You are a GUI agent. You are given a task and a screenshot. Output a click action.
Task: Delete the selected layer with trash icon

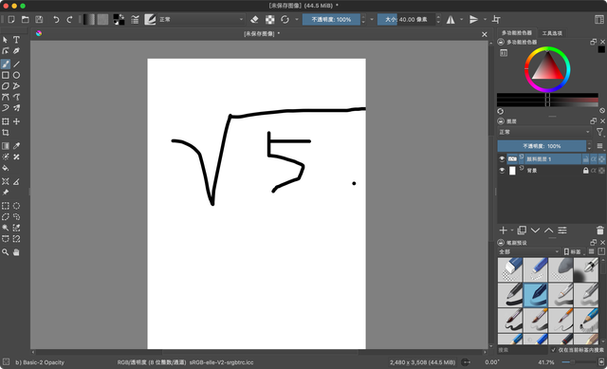pos(600,230)
